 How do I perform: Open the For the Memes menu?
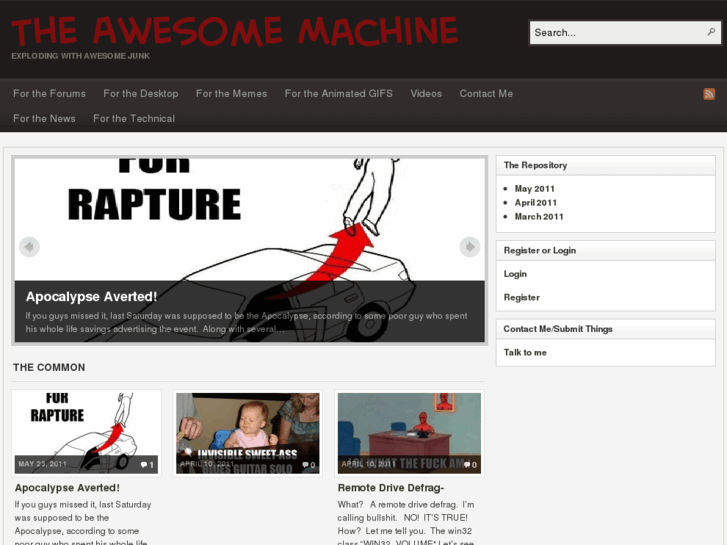point(231,94)
